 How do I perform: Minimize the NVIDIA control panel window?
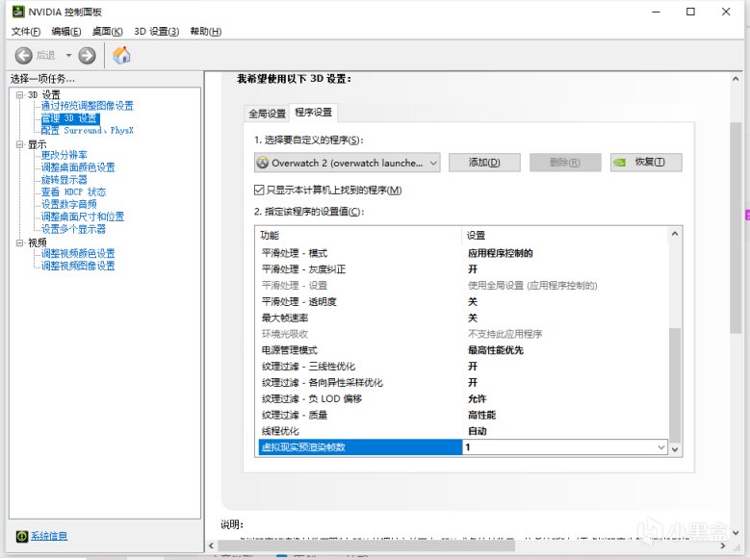(x=656, y=12)
